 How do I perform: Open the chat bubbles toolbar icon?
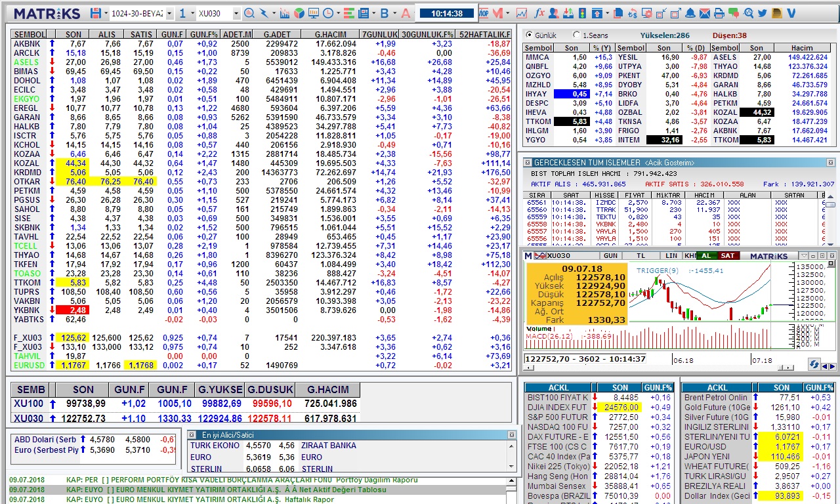[733, 13]
